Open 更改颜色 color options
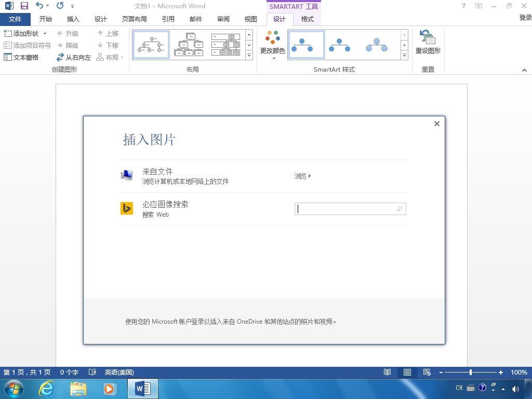 pos(272,46)
